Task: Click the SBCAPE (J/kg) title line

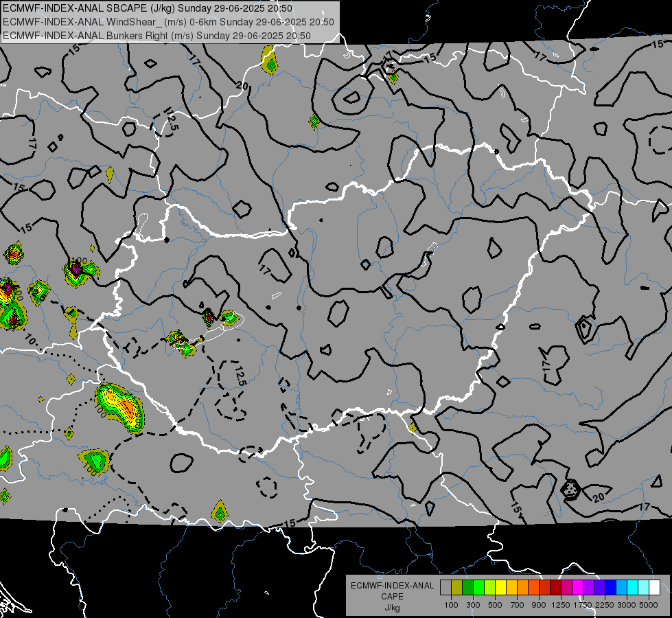Action: coord(148,8)
